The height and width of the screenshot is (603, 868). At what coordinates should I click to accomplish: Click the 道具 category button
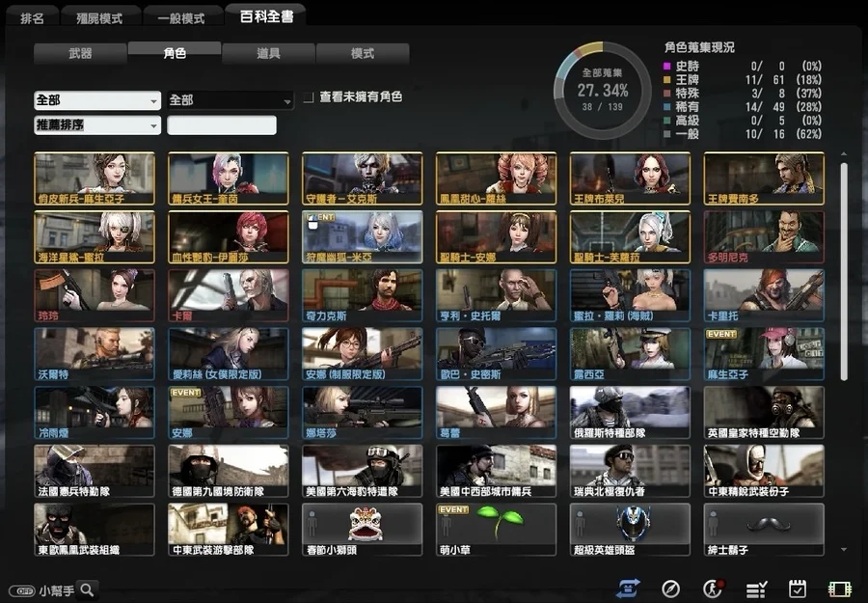pos(268,54)
